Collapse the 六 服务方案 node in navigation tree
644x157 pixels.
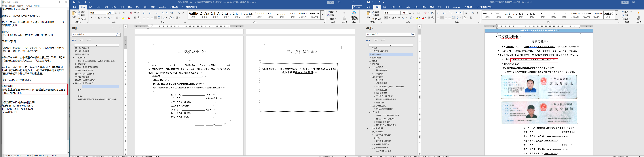click(367, 64)
